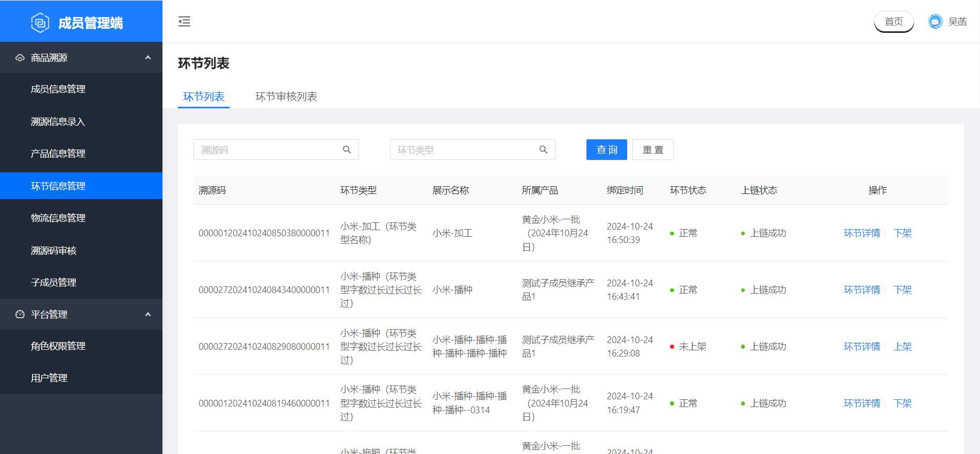
Task: Collapse the 商品溯源 menu group
Action: click(148, 58)
